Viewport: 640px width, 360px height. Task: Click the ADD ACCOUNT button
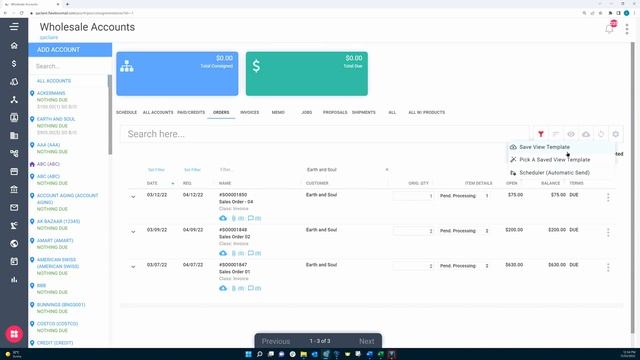coord(70,50)
